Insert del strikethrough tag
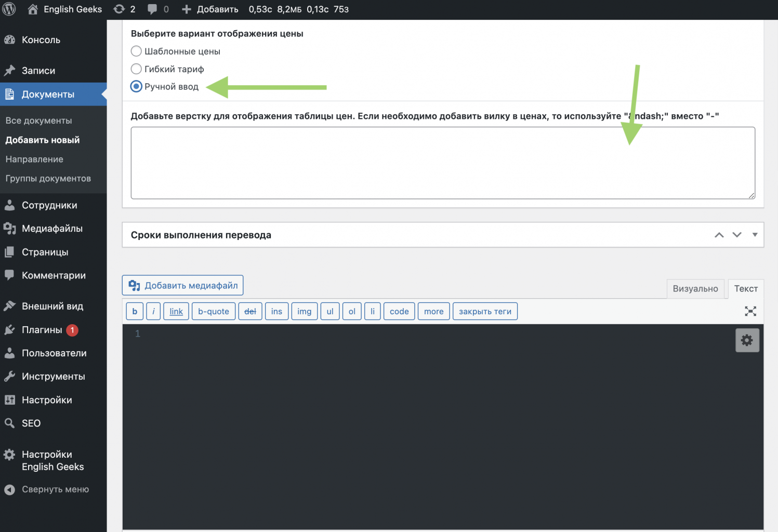This screenshot has width=778, height=532. click(250, 311)
